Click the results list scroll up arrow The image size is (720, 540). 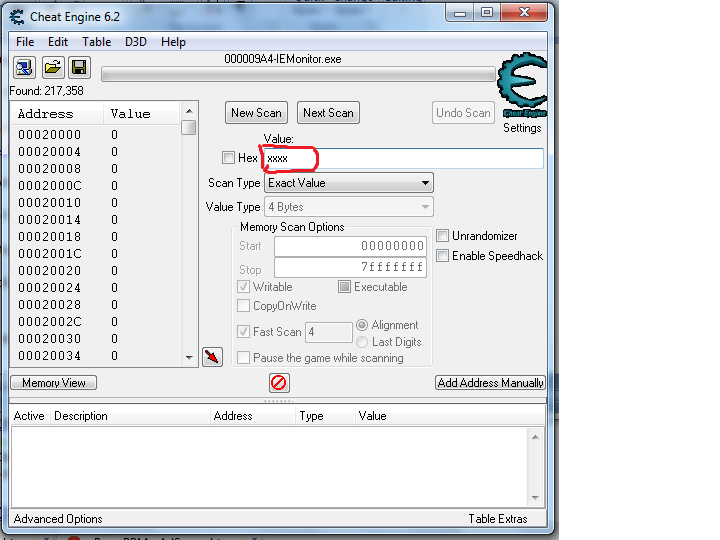(189, 111)
